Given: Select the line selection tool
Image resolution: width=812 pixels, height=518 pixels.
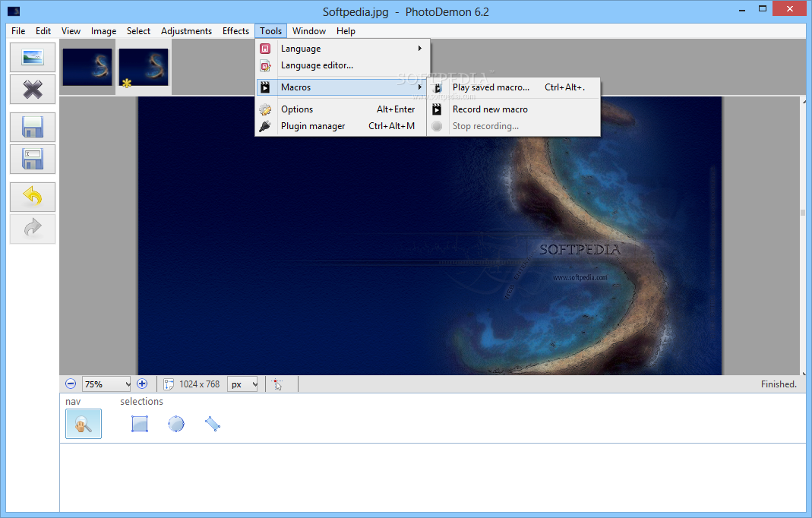Looking at the screenshot, I should tap(213, 424).
